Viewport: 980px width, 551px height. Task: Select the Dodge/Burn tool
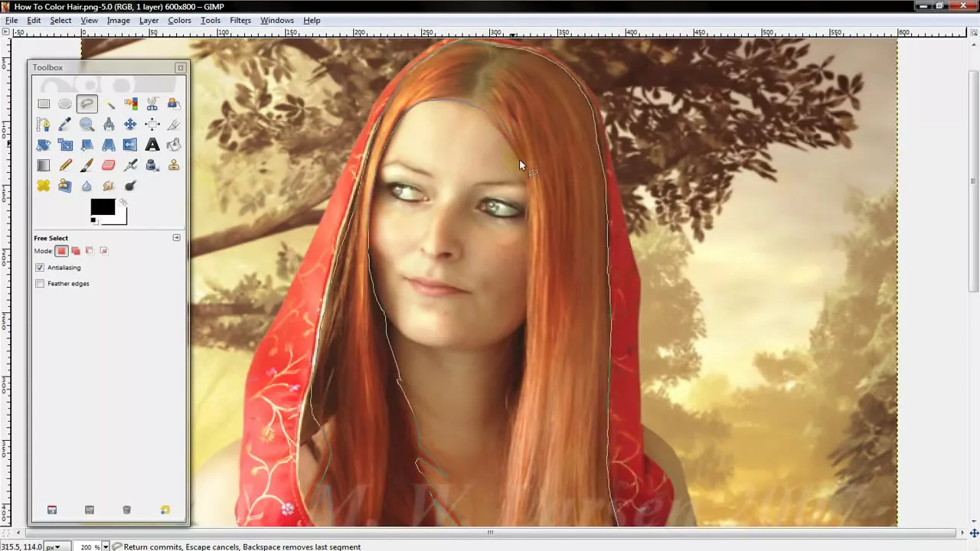(x=130, y=186)
